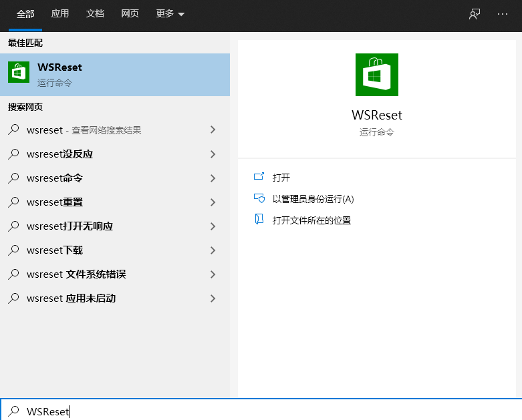Switch to the 应用 tab
Screen dimensions: 522x420
click(60, 13)
